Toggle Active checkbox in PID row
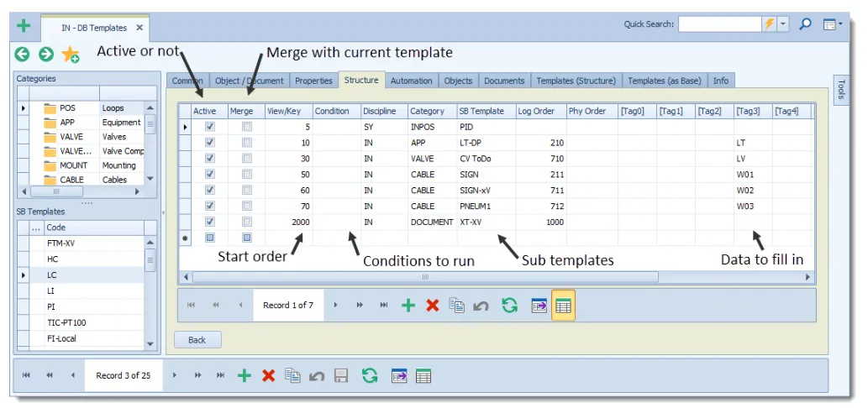 tap(210, 127)
